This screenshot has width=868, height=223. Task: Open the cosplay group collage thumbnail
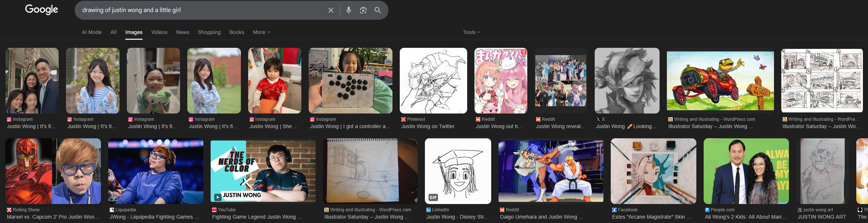pyautogui.click(x=561, y=81)
